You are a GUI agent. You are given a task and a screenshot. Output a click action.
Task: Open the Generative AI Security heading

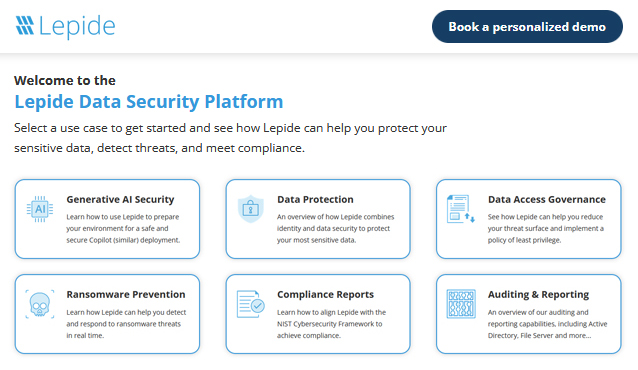120,199
